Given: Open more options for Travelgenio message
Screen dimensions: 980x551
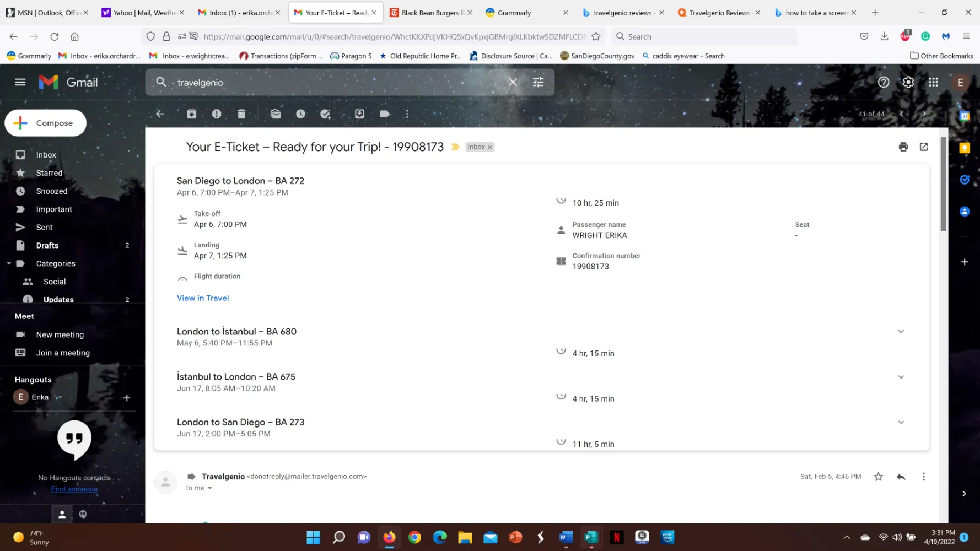Looking at the screenshot, I should tap(924, 477).
